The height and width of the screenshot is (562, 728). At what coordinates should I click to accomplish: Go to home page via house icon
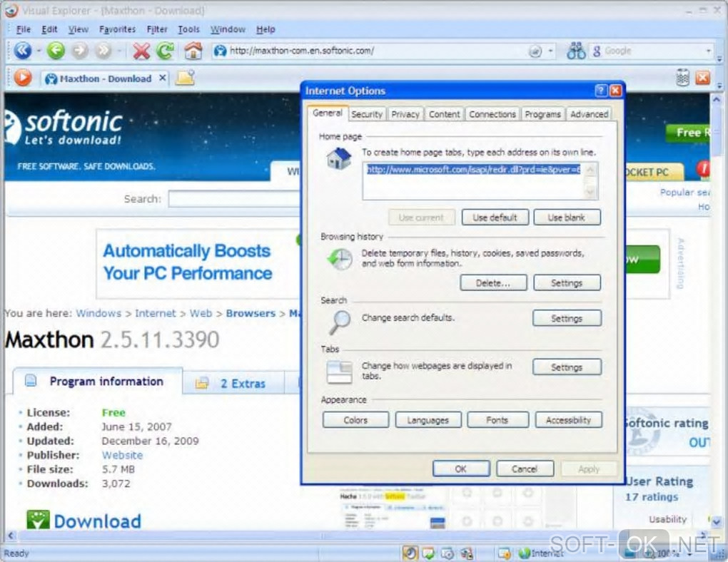pos(193,51)
